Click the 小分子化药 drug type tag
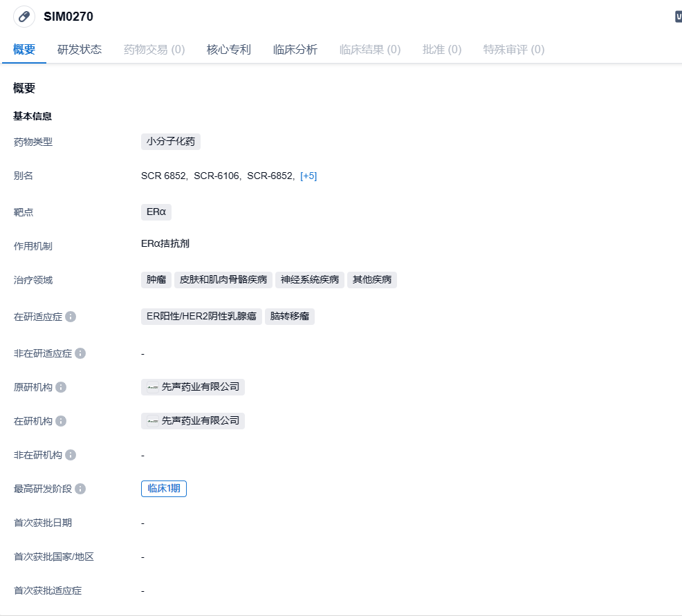Image resolution: width=682 pixels, height=616 pixels. pos(171,142)
